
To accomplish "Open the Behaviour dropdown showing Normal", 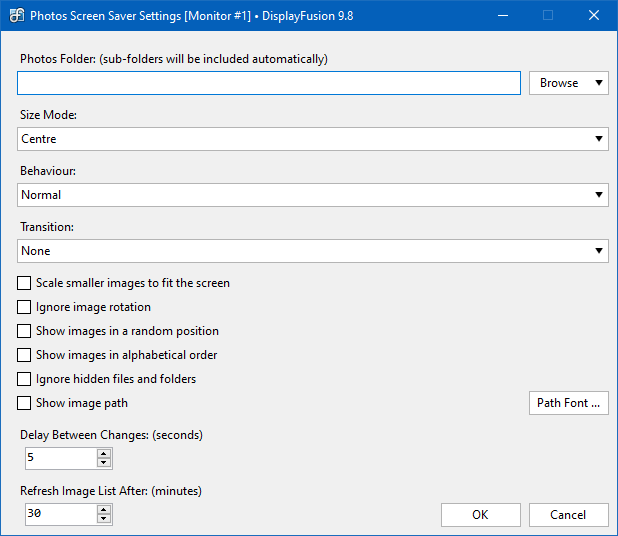I will (x=313, y=195).
